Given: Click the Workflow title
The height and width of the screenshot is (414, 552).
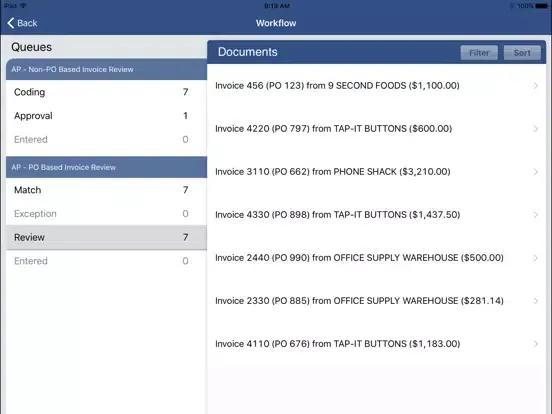Looking at the screenshot, I should tap(276, 23).
